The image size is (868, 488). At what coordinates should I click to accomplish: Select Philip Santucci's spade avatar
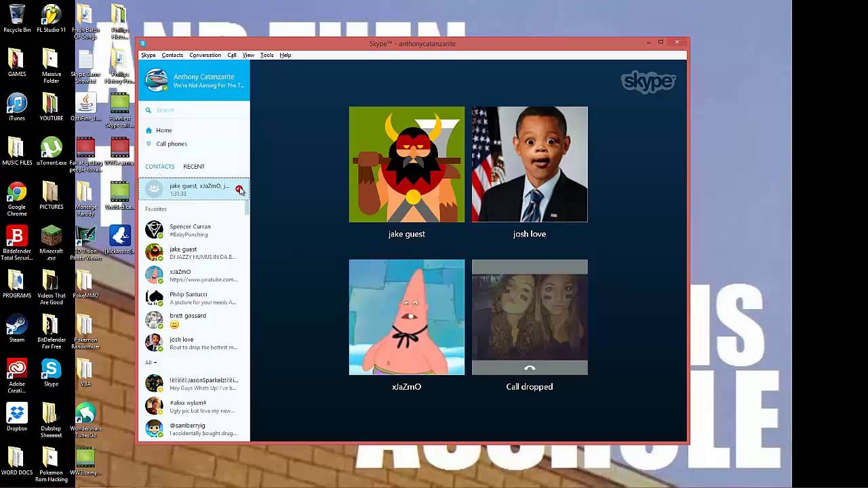155,298
